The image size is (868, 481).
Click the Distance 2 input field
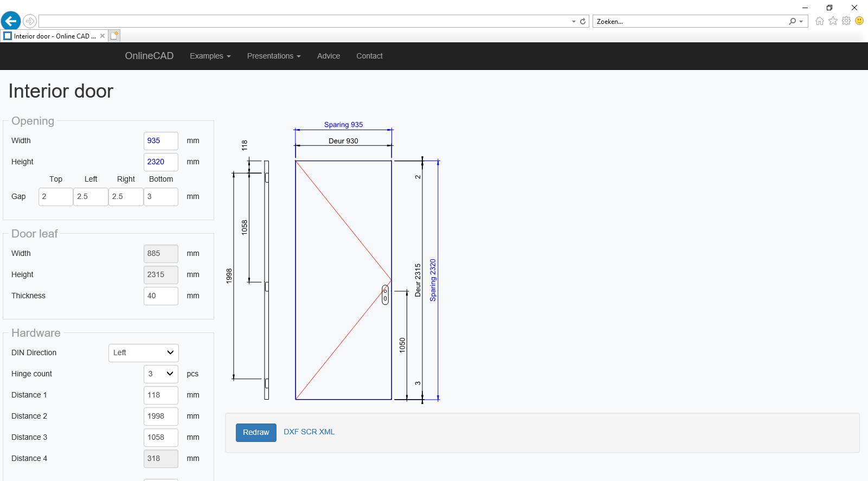161,416
